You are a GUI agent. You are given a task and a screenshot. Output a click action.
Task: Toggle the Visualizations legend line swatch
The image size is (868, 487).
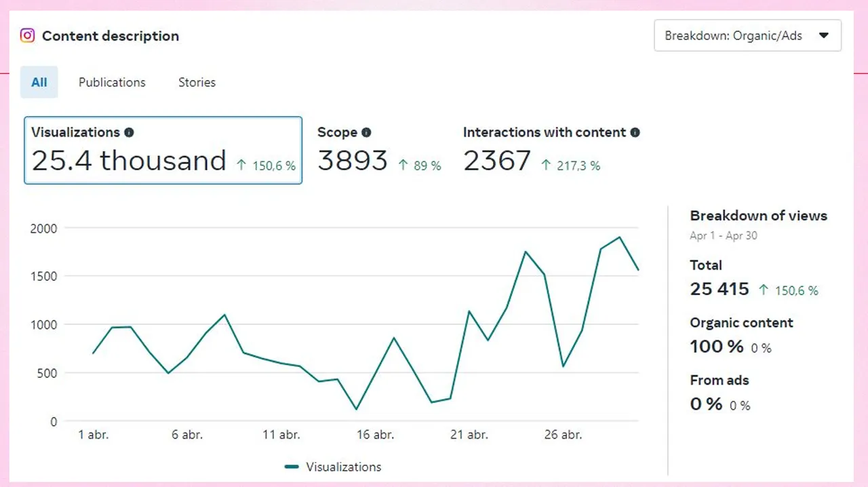tap(292, 467)
